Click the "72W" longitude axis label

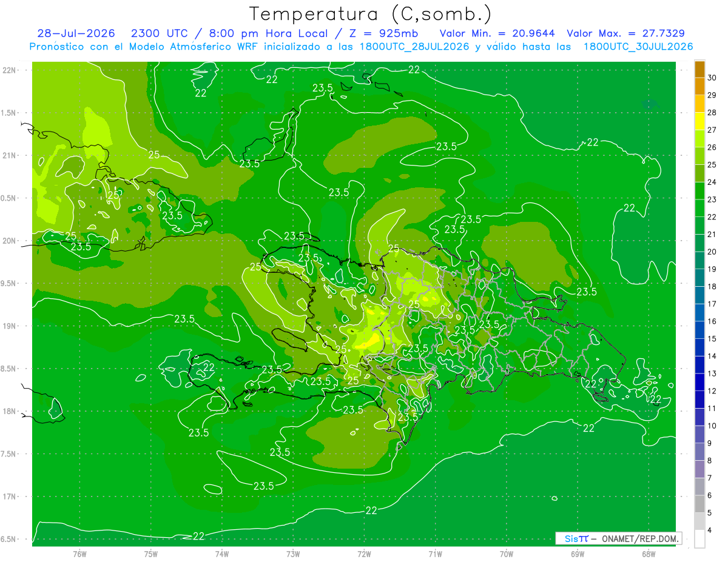[364, 554]
